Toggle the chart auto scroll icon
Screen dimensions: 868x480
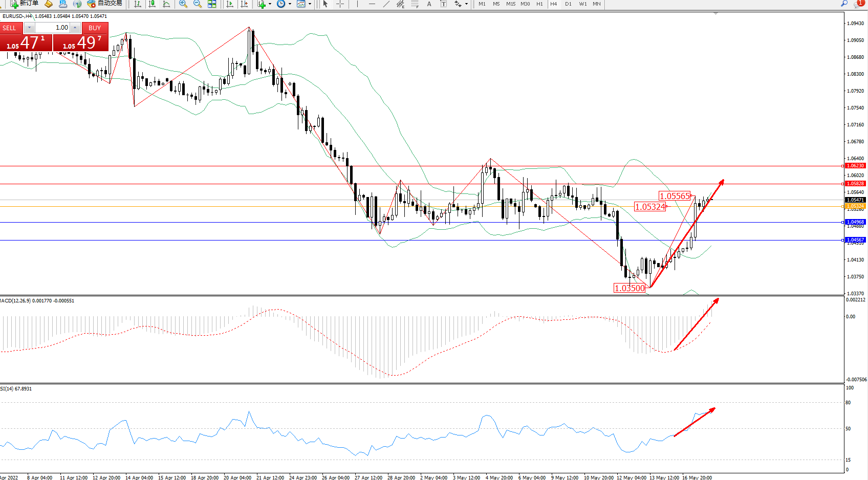(x=230, y=4)
